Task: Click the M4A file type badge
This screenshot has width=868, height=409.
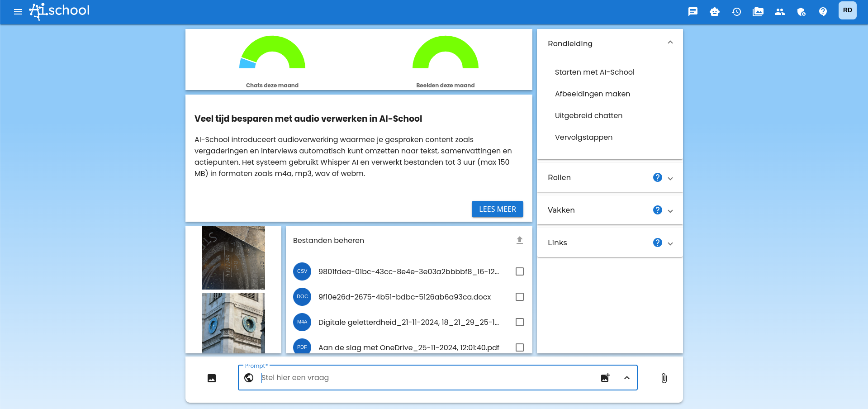Action: pyautogui.click(x=302, y=322)
